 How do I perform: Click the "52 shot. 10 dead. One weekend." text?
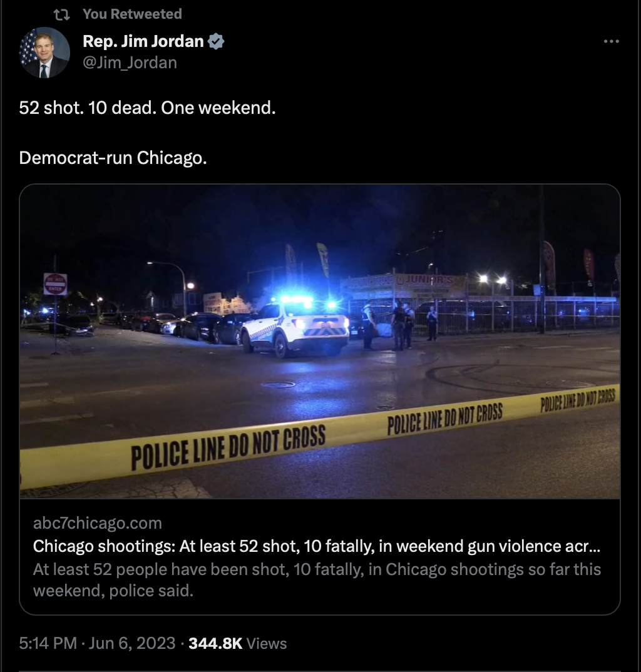pyautogui.click(x=147, y=108)
